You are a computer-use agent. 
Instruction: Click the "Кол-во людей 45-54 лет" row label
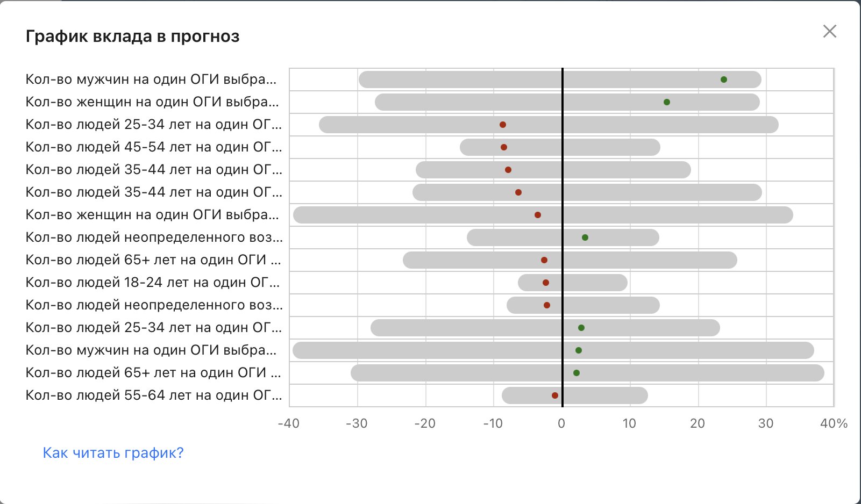[x=153, y=147]
